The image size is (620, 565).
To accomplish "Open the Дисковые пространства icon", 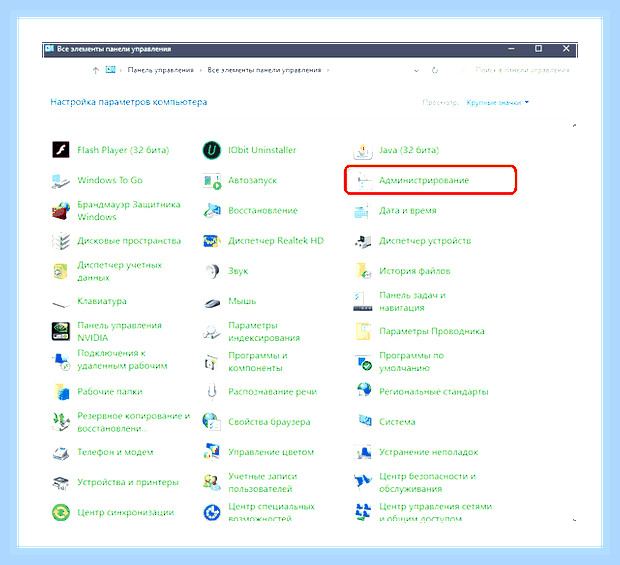I will 61,241.
